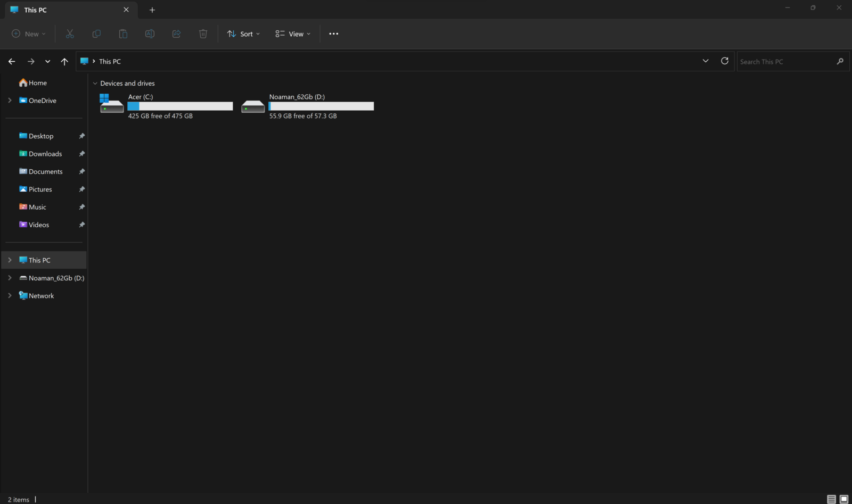Expand Noaman_62Gb (D:) tree node
Image resolution: width=852 pixels, height=504 pixels.
[10, 278]
